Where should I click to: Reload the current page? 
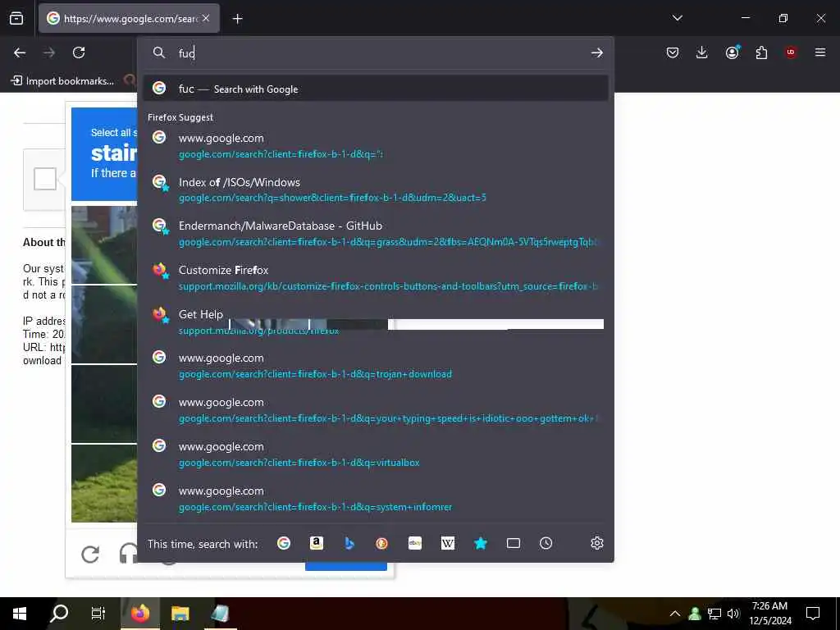point(79,52)
